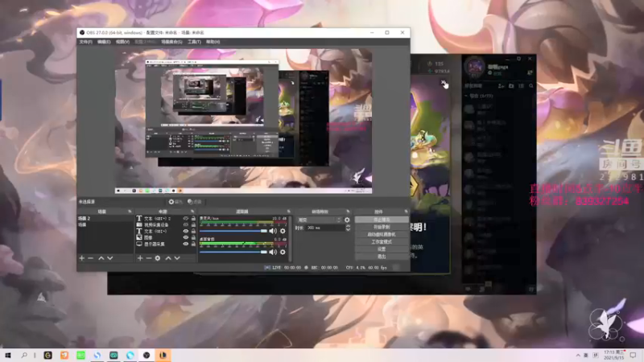The height and width of the screenshot is (362, 644).
Task: Add a new source with the plus icon
Action: coord(140,258)
